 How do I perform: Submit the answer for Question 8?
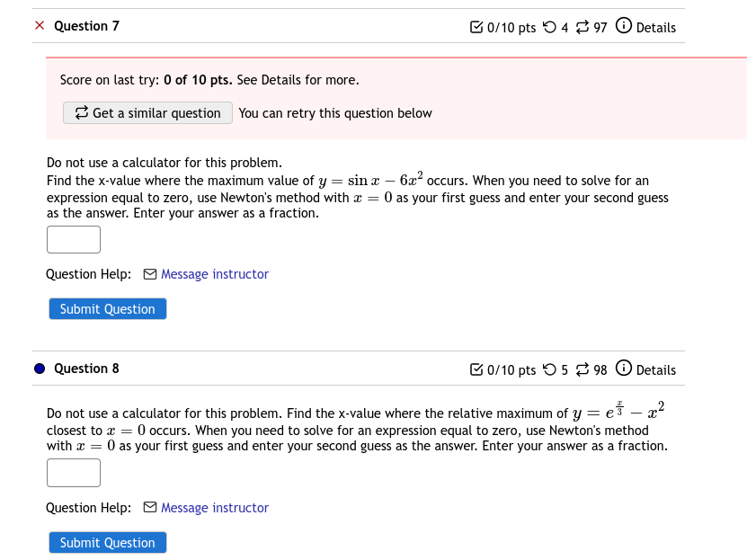tap(107, 542)
